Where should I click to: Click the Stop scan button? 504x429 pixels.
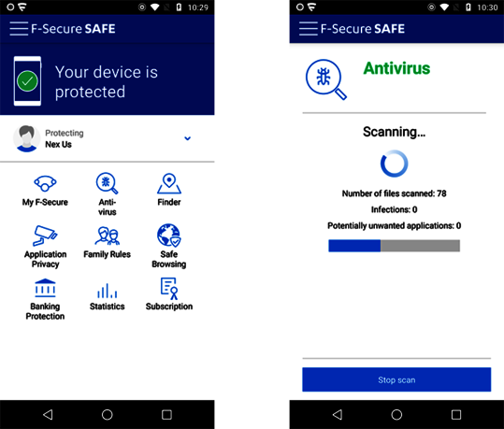pyautogui.click(x=396, y=379)
